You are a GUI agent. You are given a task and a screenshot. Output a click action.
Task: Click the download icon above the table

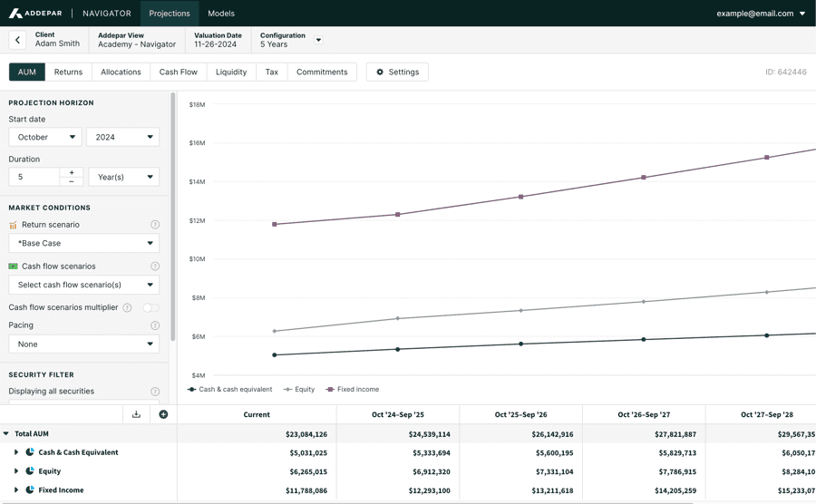click(136, 414)
